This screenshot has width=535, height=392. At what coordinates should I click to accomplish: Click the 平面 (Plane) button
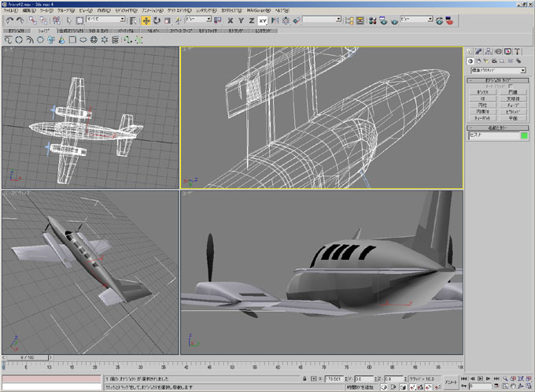coord(513,118)
